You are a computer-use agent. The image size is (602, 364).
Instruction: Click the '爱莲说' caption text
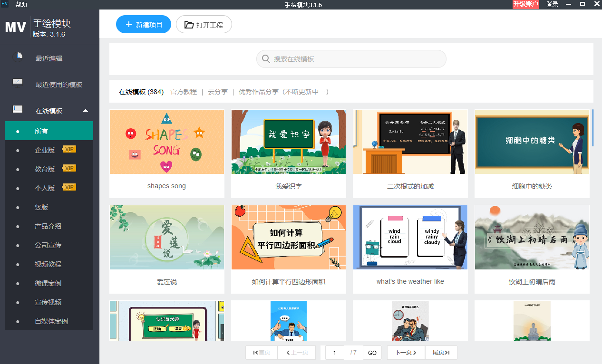pyautogui.click(x=167, y=282)
